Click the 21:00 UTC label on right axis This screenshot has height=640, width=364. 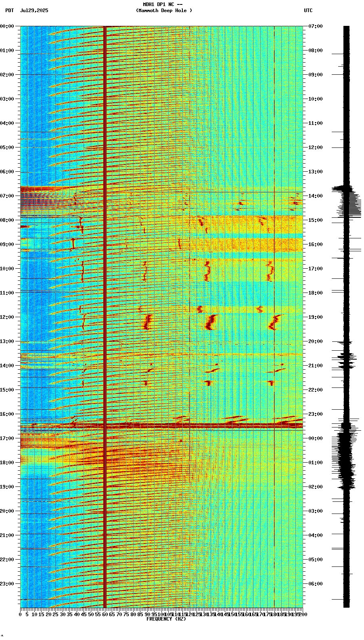[x=316, y=366]
